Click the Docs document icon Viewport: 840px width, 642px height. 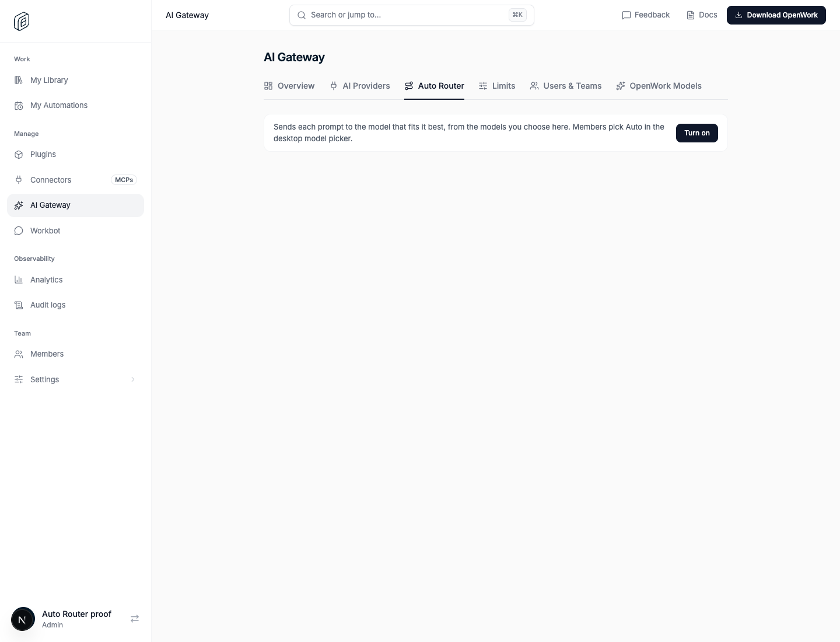click(691, 15)
